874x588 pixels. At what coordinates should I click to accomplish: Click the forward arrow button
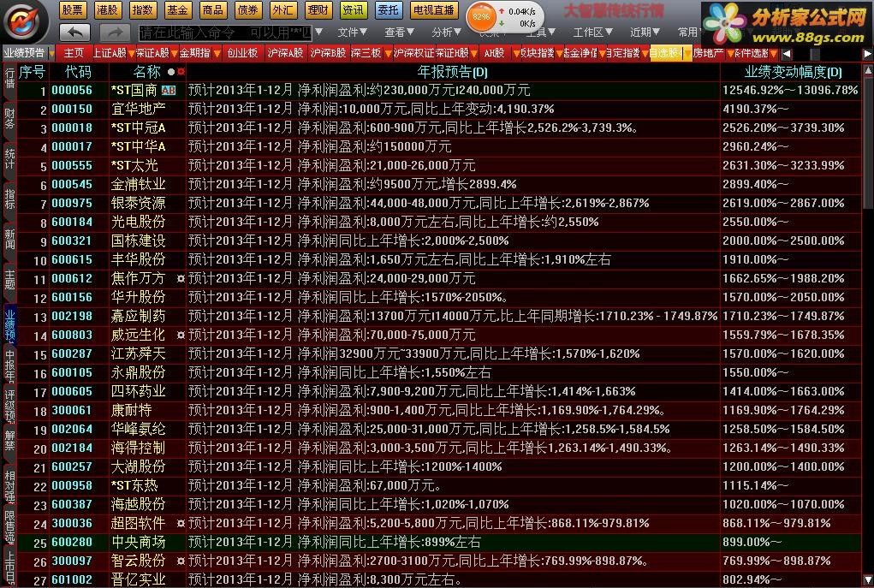tap(116, 33)
